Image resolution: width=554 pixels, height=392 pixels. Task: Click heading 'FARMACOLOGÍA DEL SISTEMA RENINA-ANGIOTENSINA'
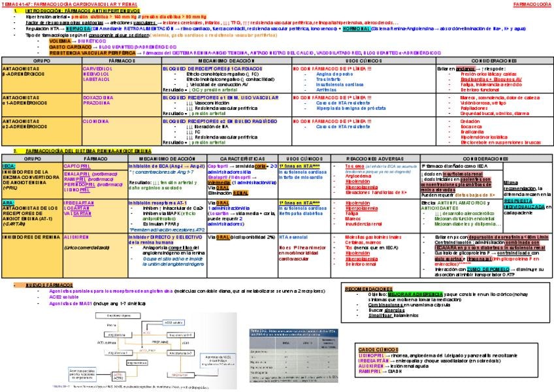(88, 151)
